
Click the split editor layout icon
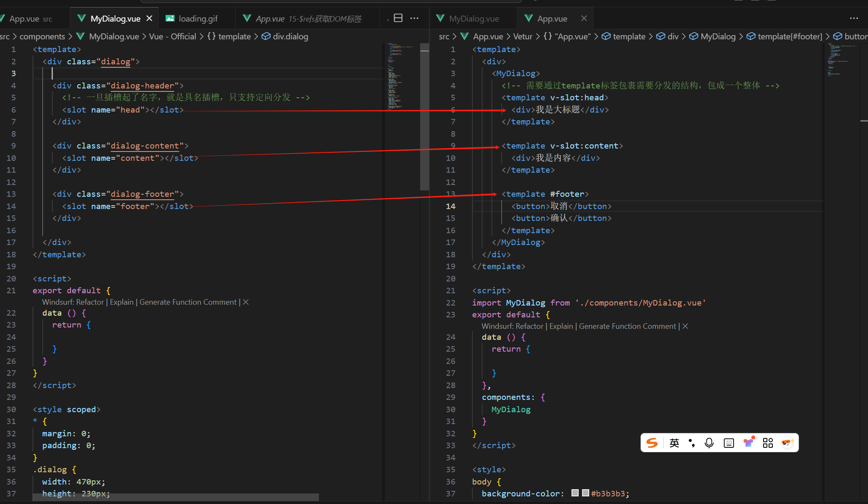click(x=398, y=18)
